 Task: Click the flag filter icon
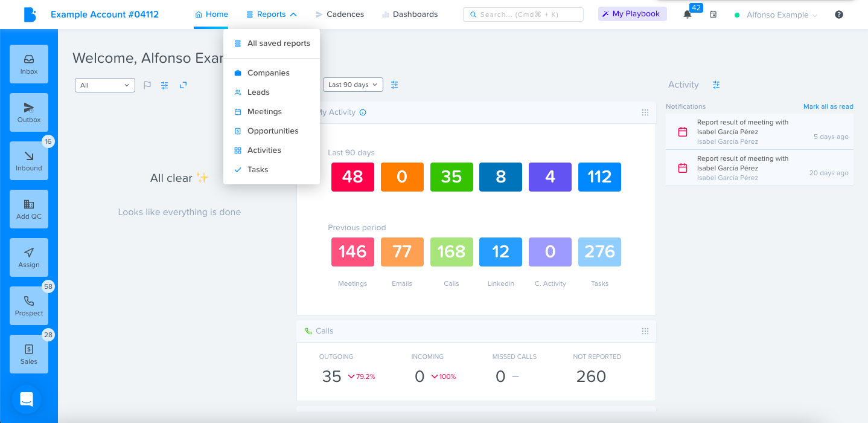[x=147, y=85]
